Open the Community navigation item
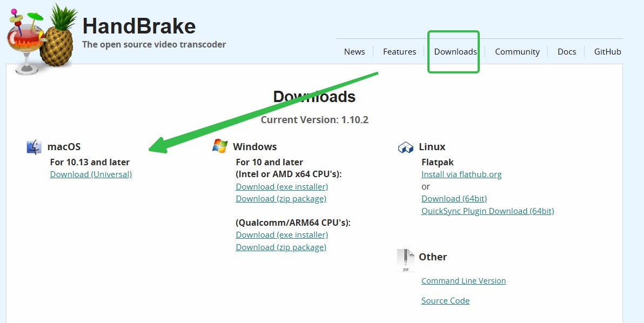The image size is (644, 323). pos(517,52)
